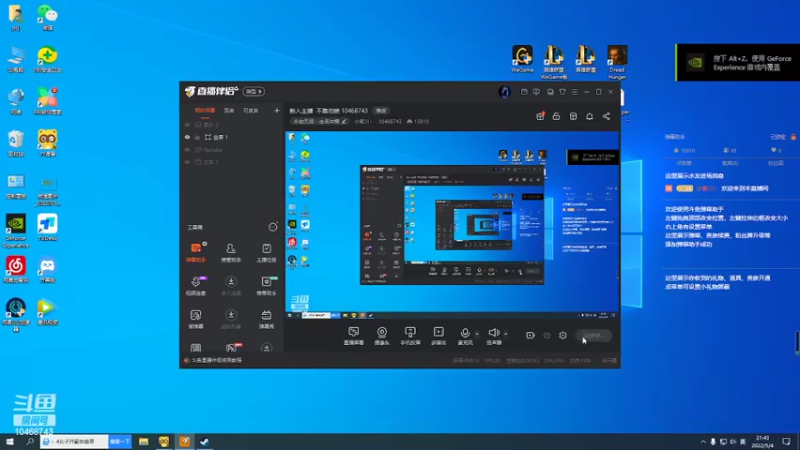Open the PK tool with red badge
Viewport: 800px width, 450px height.
(231, 347)
